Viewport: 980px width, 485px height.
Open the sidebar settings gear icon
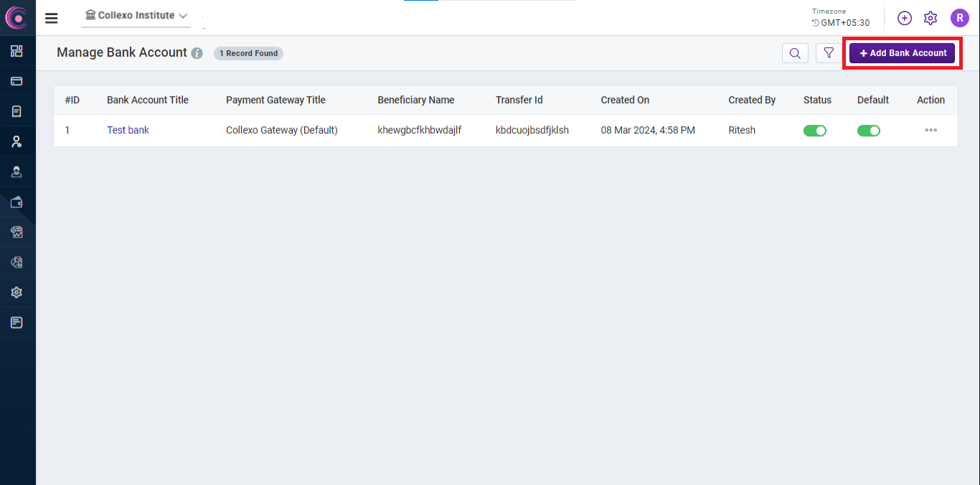tap(17, 293)
